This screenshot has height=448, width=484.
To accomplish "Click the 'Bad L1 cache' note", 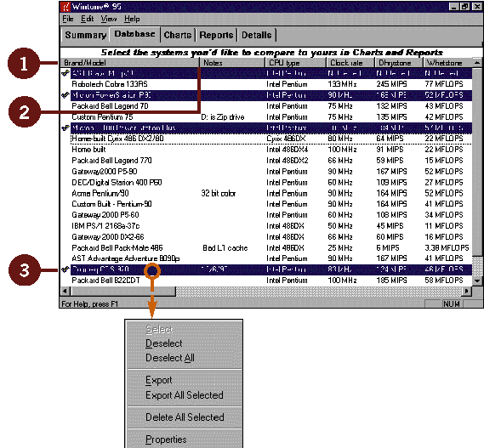I will click(225, 248).
